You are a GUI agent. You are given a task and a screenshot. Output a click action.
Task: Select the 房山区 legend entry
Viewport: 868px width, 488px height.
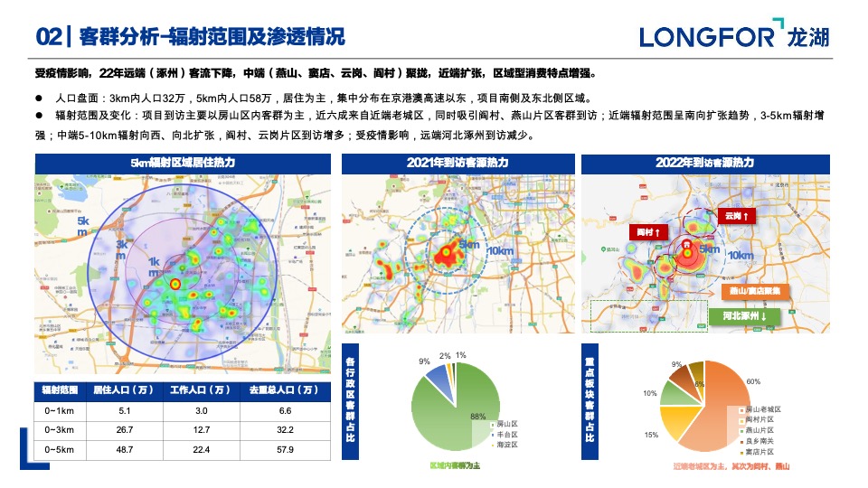[505, 423]
